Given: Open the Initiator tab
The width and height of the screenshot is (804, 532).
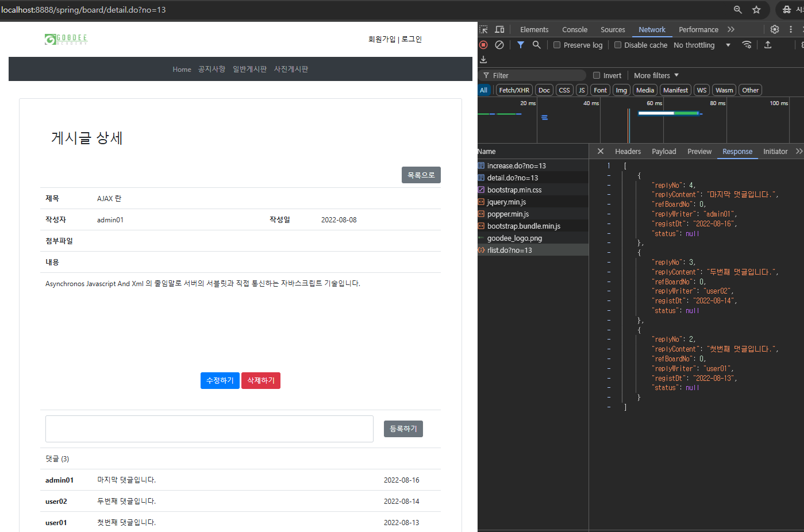Looking at the screenshot, I should coord(775,151).
